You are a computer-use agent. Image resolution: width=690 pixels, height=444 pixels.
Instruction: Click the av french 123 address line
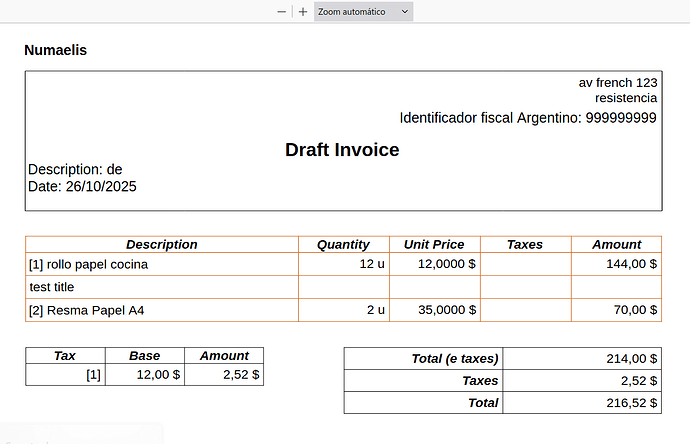coord(617,82)
